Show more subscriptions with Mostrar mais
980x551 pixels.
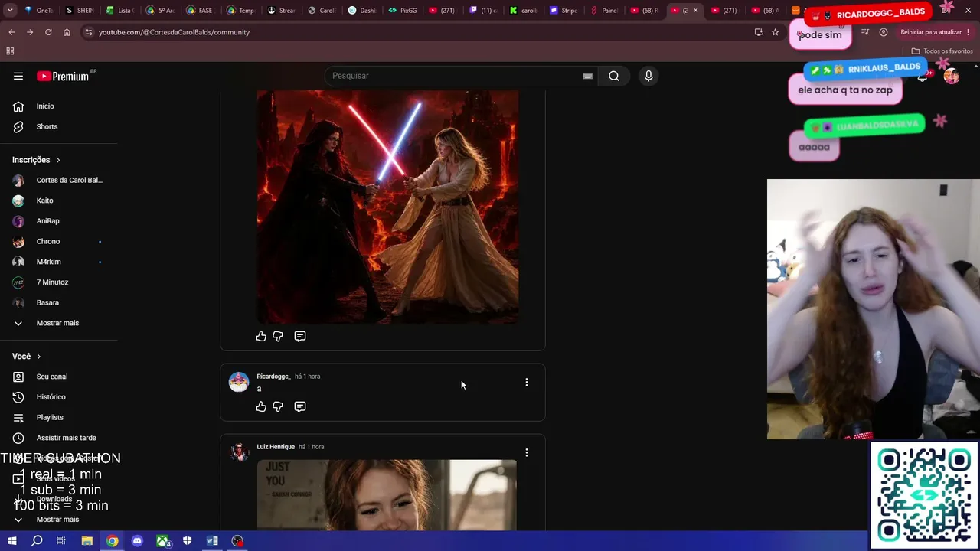tap(58, 323)
